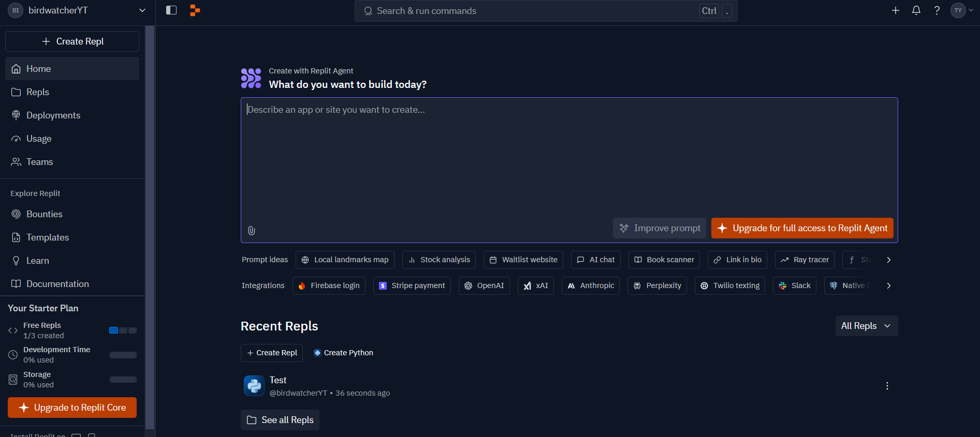
Task: Select the Ray tracer prompt idea
Action: pos(805,260)
